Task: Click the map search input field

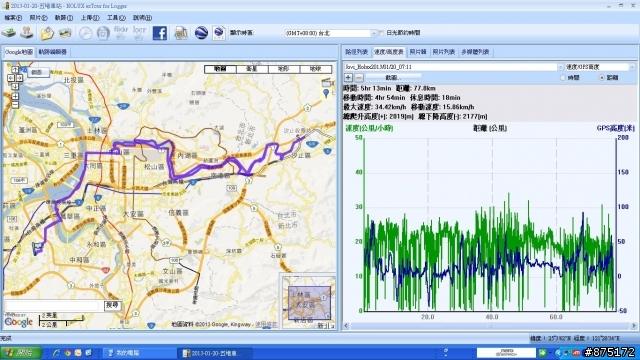Action: point(53,305)
